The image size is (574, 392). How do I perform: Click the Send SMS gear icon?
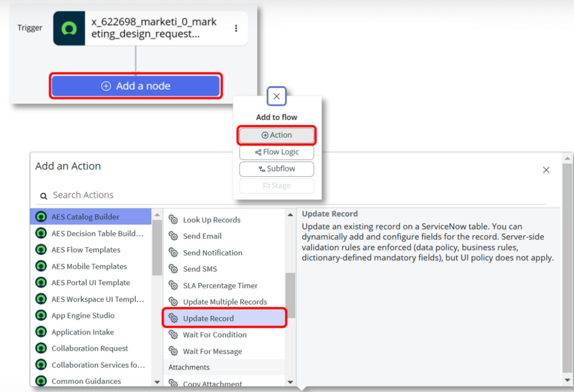(173, 269)
